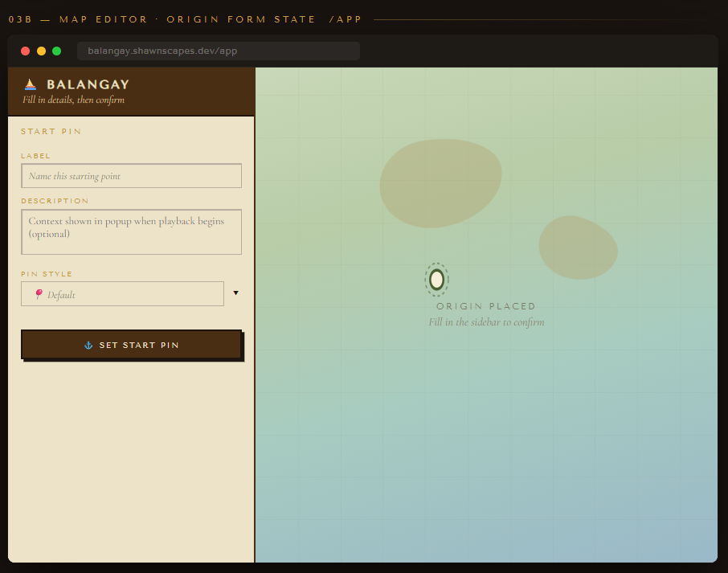Click 'Fill in details, then confirm' subtitle
Viewport: 728px width, 573px height.
(73, 100)
